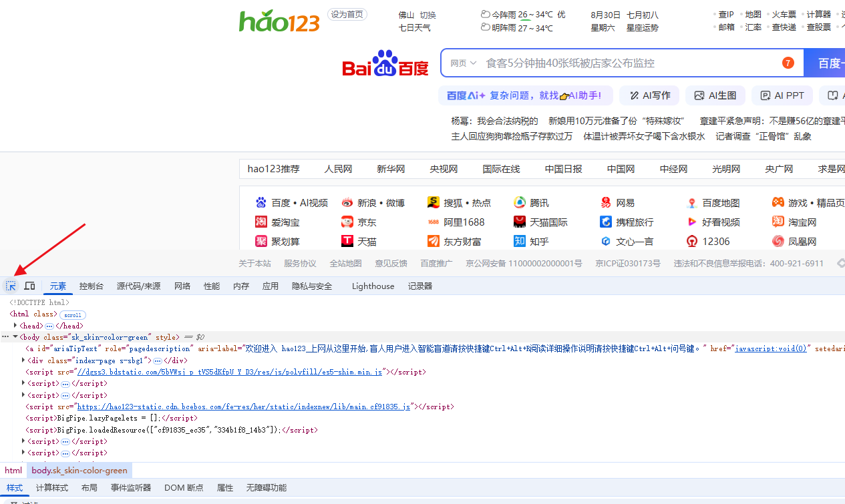Open 聚划算 via its icon

261,241
